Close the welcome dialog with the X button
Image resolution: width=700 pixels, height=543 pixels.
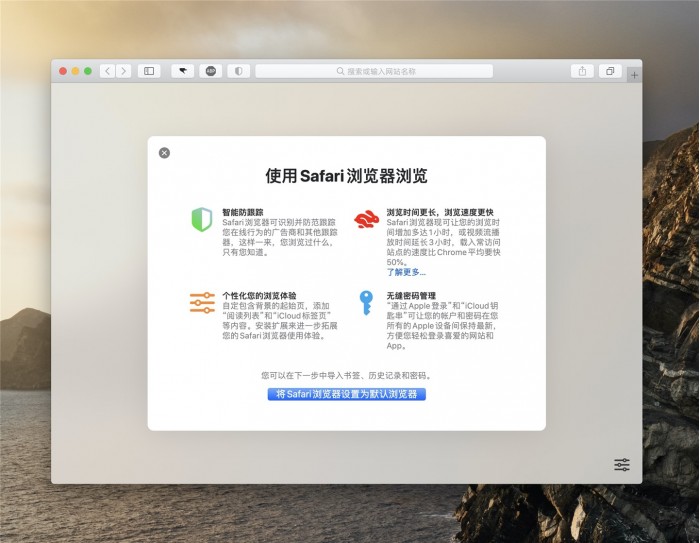[x=164, y=153]
